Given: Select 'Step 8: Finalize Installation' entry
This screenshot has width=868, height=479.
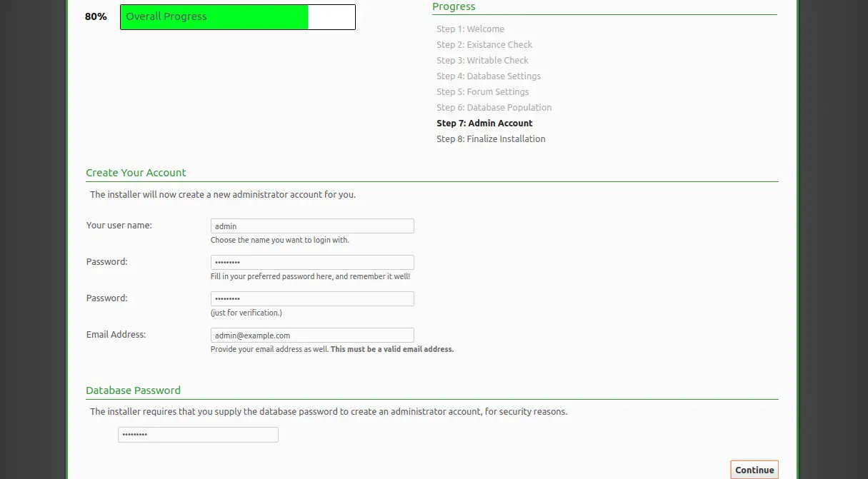Looking at the screenshot, I should click(x=491, y=139).
